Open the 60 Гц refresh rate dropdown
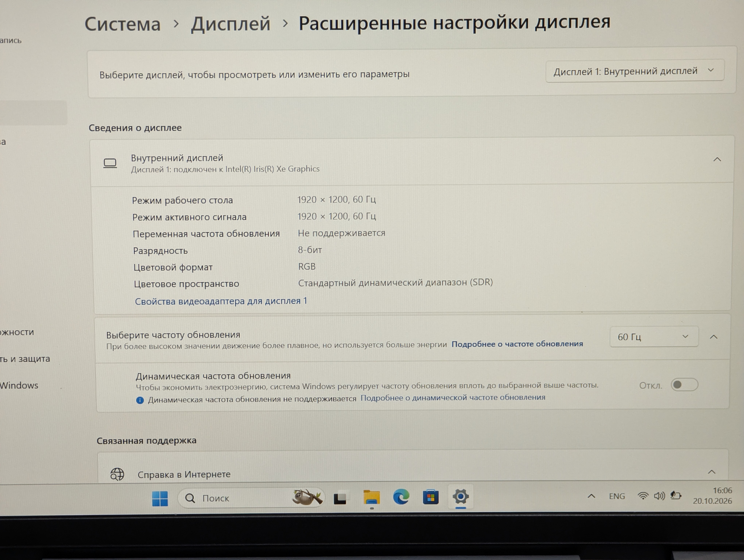 click(654, 337)
